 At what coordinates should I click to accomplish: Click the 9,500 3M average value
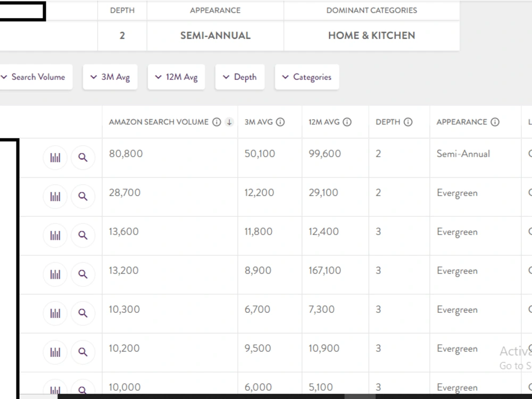click(258, 348)
